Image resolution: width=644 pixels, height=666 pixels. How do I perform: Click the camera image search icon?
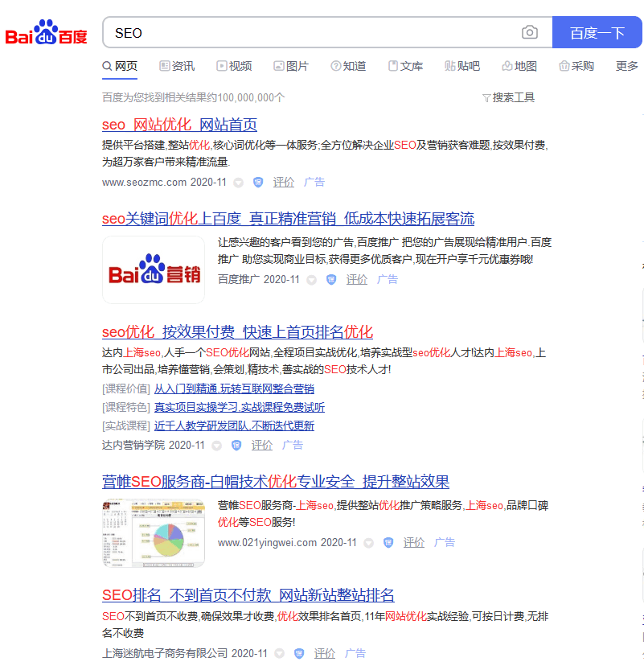click(x=529, y=33)
